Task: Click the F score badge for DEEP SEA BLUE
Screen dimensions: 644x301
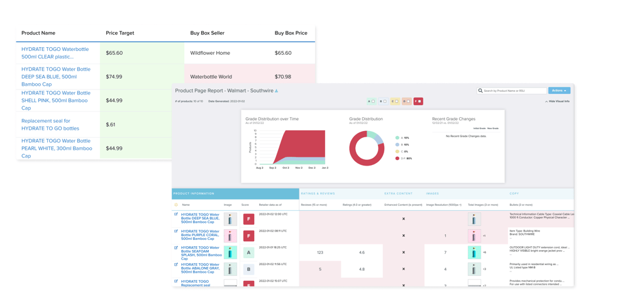Action: coord(249,219)
